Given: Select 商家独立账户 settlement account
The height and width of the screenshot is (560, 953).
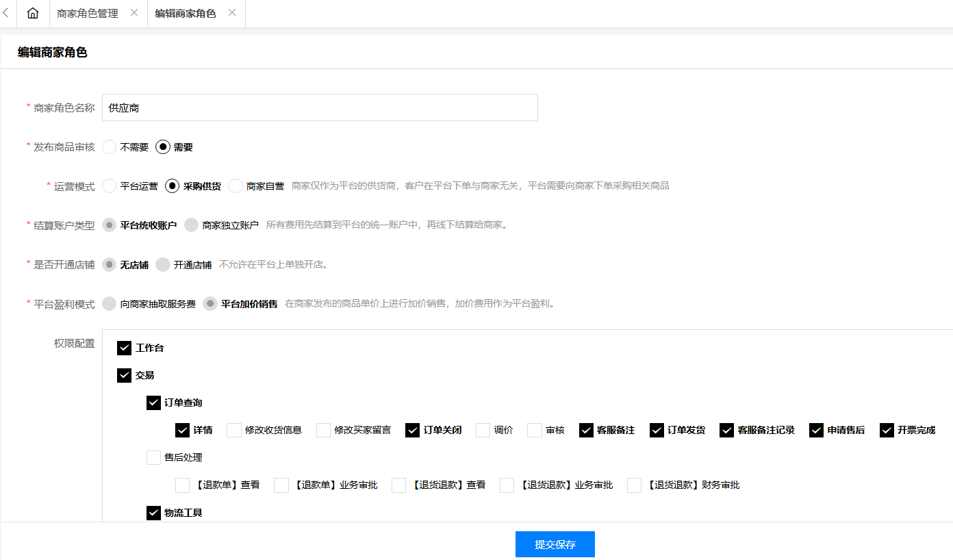Looking at the screenshot, I should pos(192,225).
